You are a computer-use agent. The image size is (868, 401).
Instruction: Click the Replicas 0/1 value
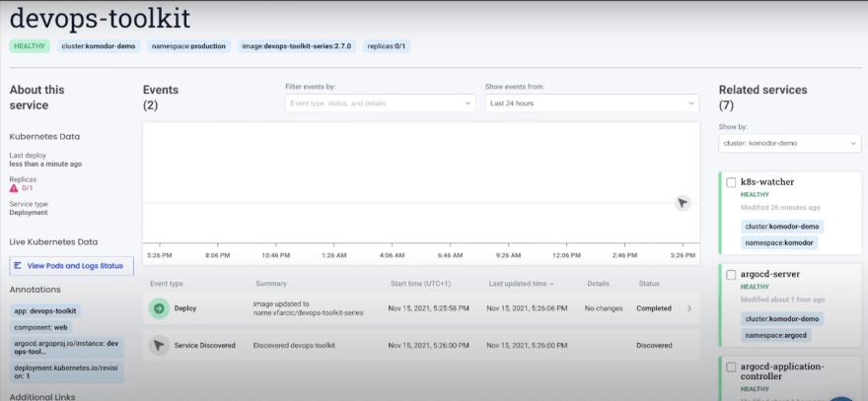click(x=28, y=188)
